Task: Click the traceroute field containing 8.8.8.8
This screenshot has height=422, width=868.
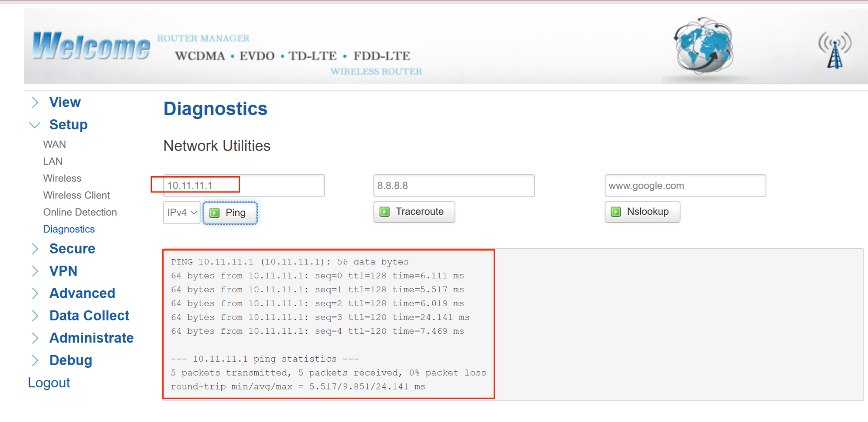Action: 454,186
